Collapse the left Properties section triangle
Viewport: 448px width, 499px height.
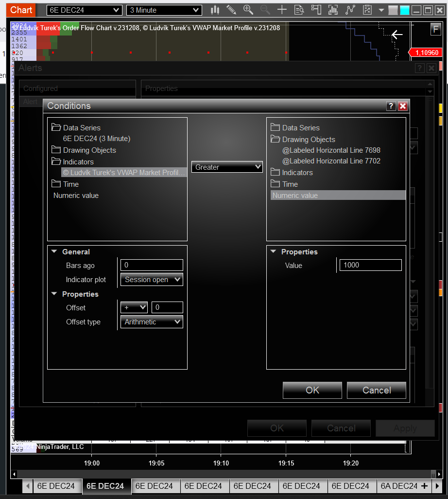tap(54, 294)
